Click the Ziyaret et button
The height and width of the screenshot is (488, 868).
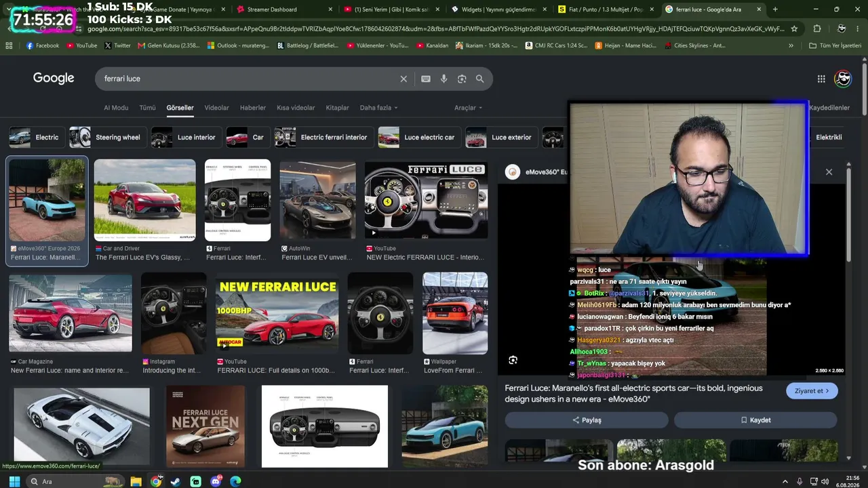point(812,391)
